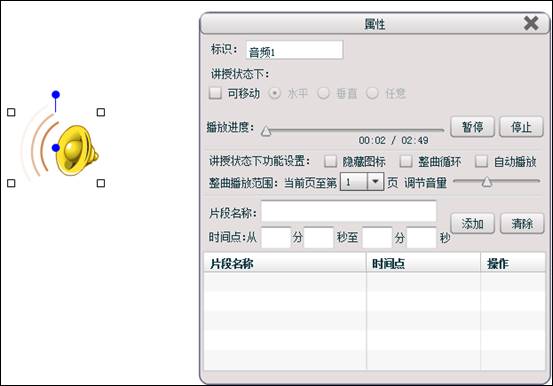Click the bottom-right selection handle square
The height and width of the screenshot is (386, 553).
101,183
